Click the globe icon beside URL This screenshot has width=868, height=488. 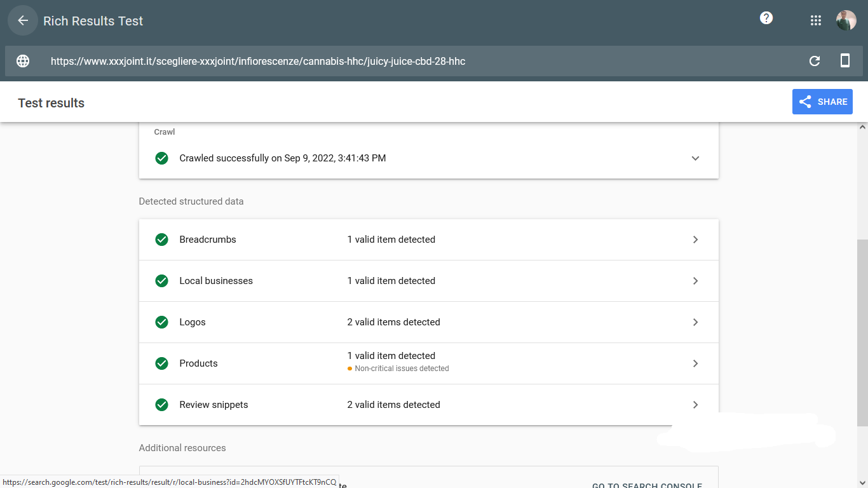[x=23, y=61]
